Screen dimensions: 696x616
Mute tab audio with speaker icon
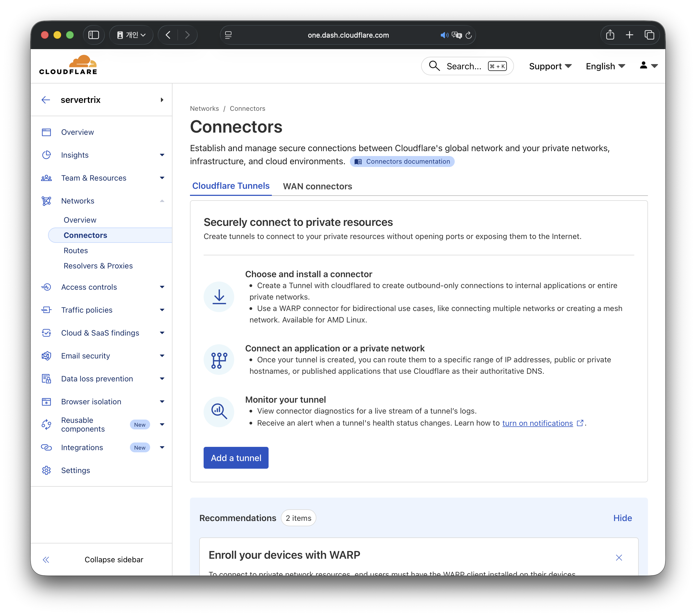(x=444, y=35)
